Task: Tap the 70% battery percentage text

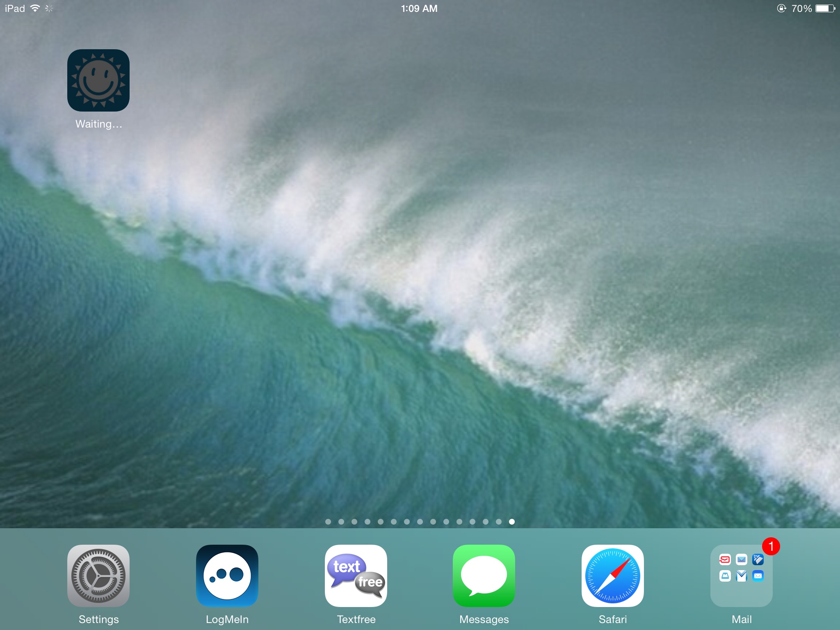Action: [x=801, y=8]
